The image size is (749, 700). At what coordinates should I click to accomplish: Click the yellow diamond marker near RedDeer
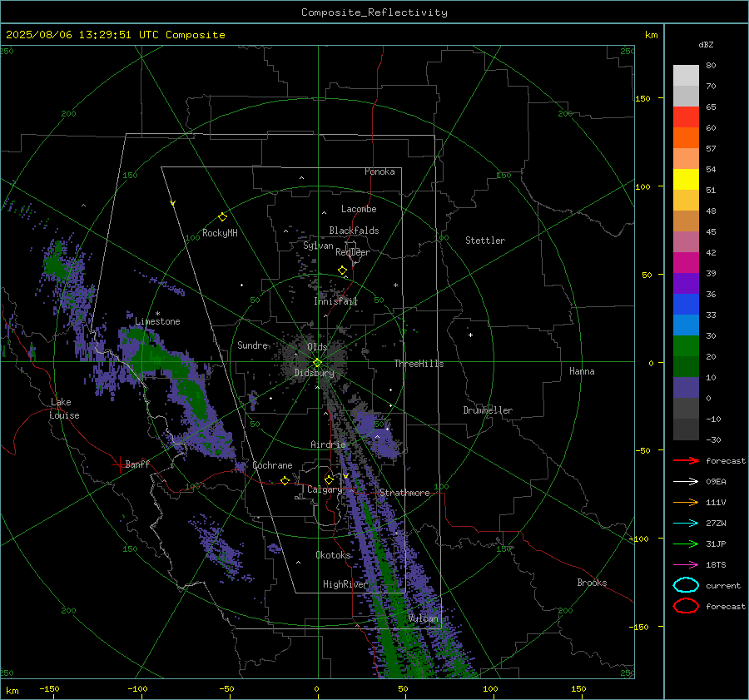(x=342, y=271)
